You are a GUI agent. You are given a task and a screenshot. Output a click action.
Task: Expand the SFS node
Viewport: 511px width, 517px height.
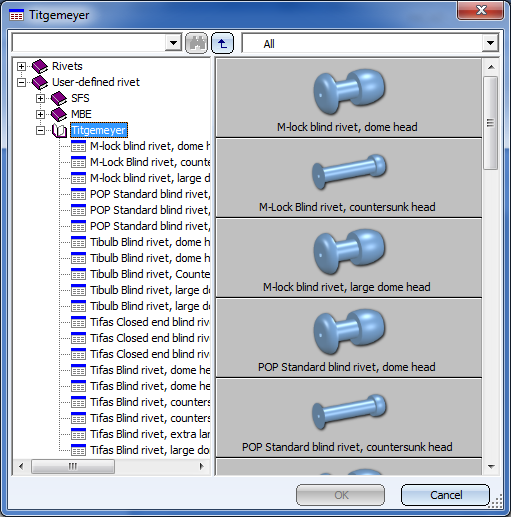coord(40,98)
